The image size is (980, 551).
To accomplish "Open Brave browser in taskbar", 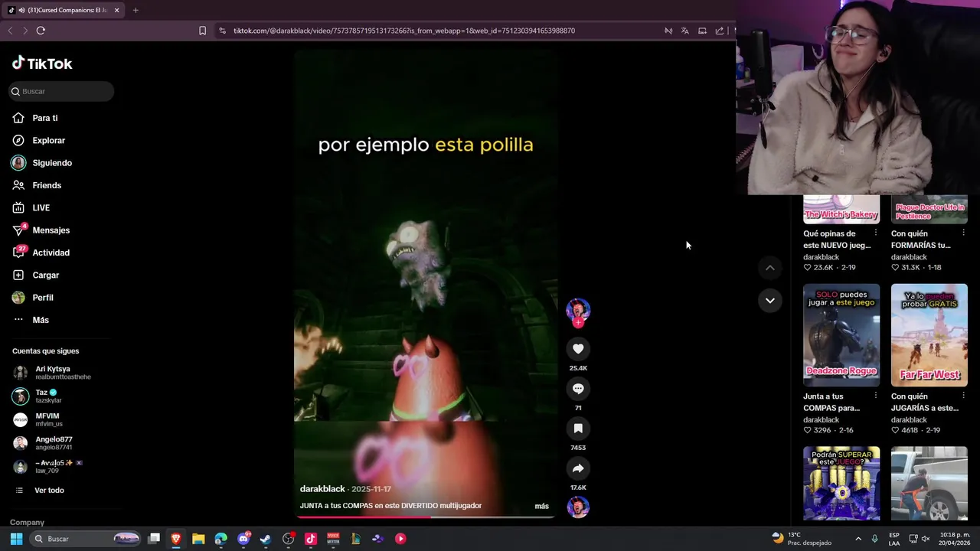I will point(176,539).
